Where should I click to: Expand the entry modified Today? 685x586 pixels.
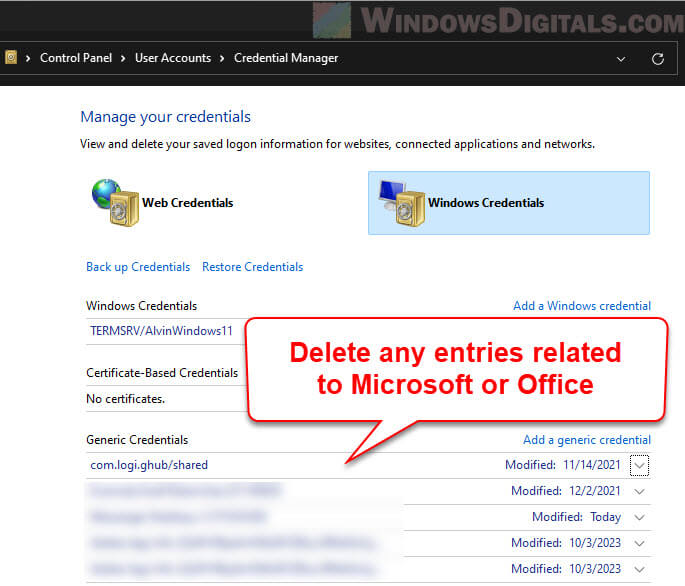(x=639, y=517)
